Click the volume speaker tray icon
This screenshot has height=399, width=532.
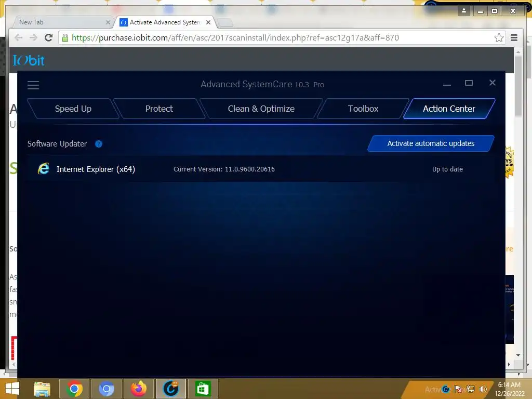(x=483, y=389)
